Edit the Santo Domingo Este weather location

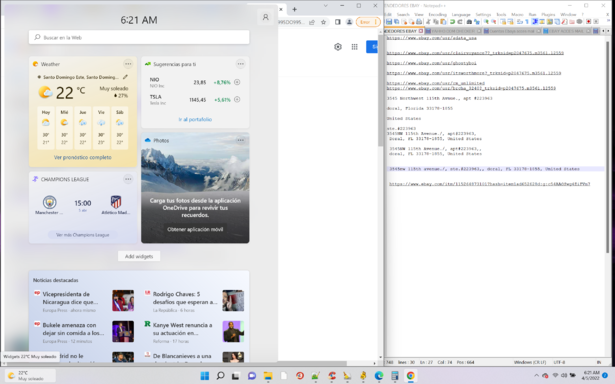(125, 77)
